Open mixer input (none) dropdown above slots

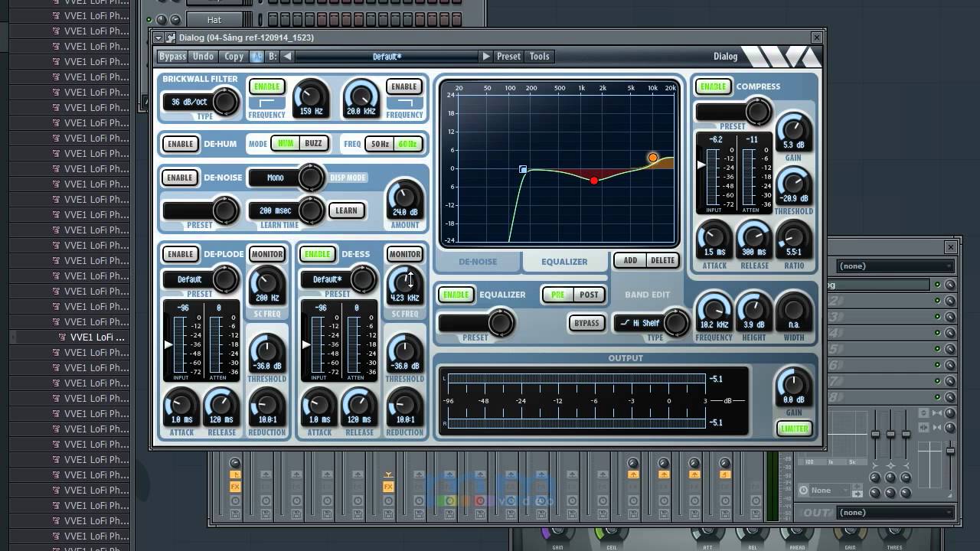click(x=896, y=266)
